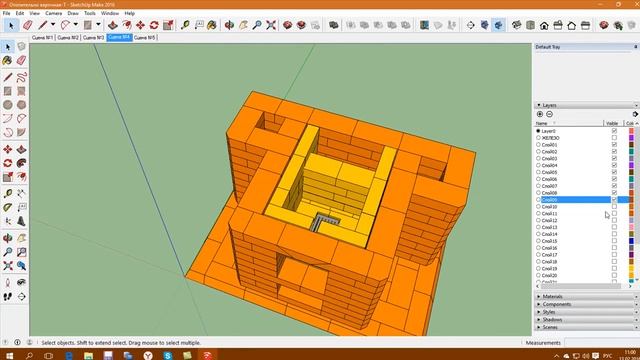The width and height of the screenshot is (640, 360).
Task: Pick the Move tool in top toolbar
Action: click(x=140, y=25)
